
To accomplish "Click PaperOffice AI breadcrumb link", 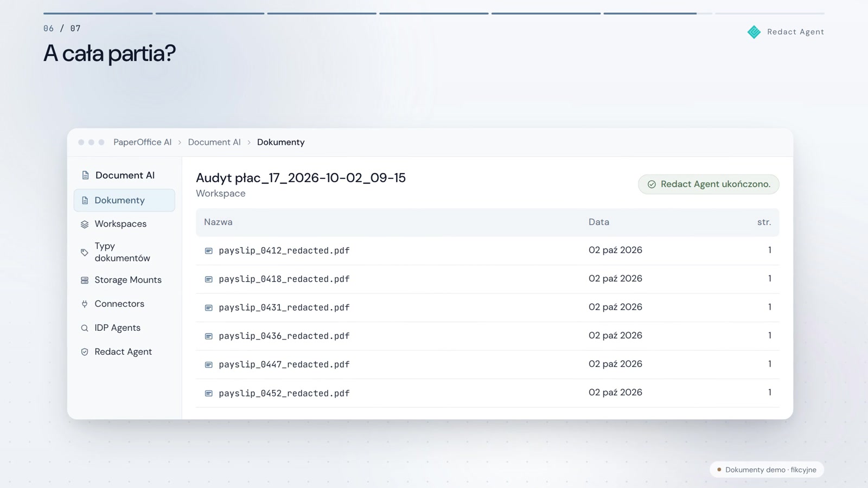I will (142, 142).
